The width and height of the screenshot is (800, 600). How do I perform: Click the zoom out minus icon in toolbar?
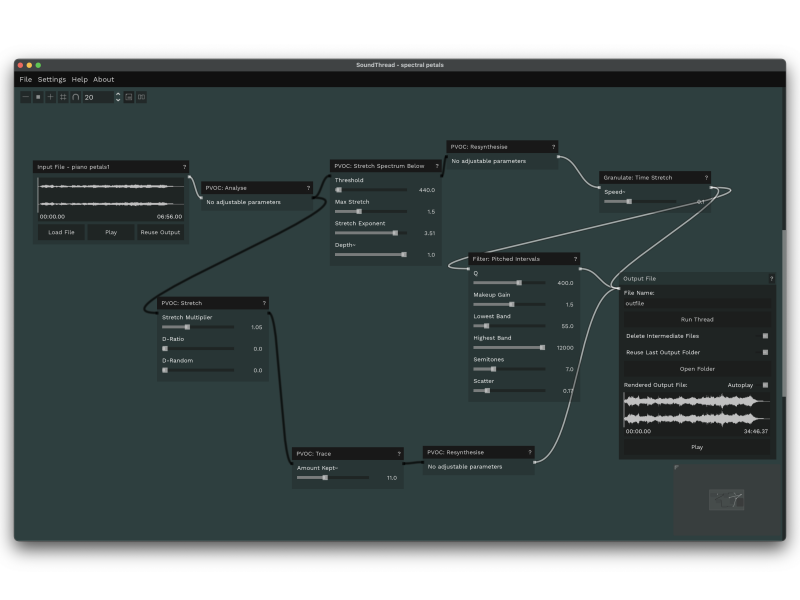[26, 97]
